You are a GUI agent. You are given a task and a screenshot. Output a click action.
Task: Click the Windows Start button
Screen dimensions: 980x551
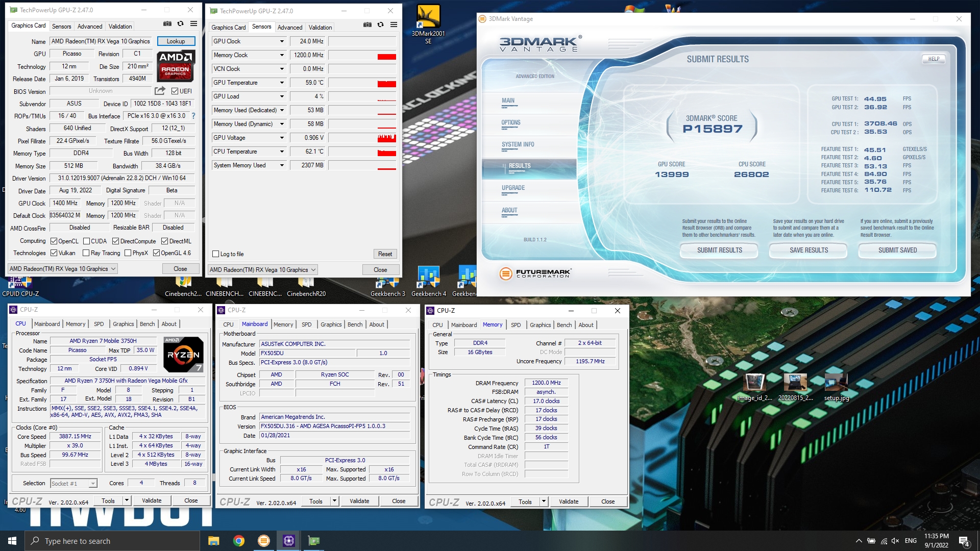pyautogui.click(x=12, y=541)
